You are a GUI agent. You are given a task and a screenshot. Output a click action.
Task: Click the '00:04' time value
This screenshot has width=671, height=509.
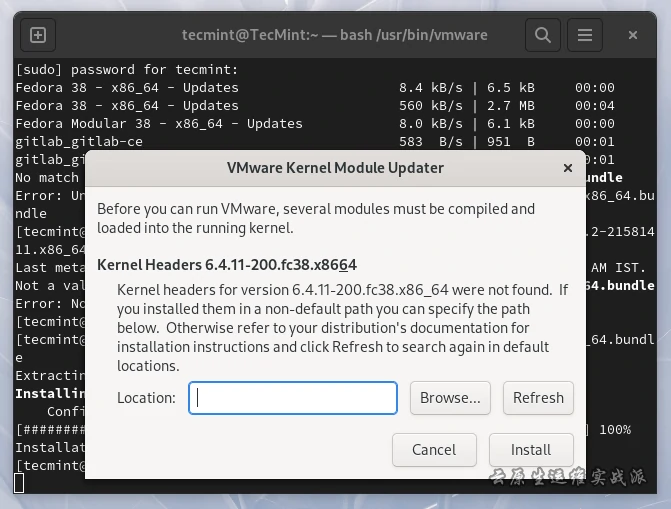point(594,106)
